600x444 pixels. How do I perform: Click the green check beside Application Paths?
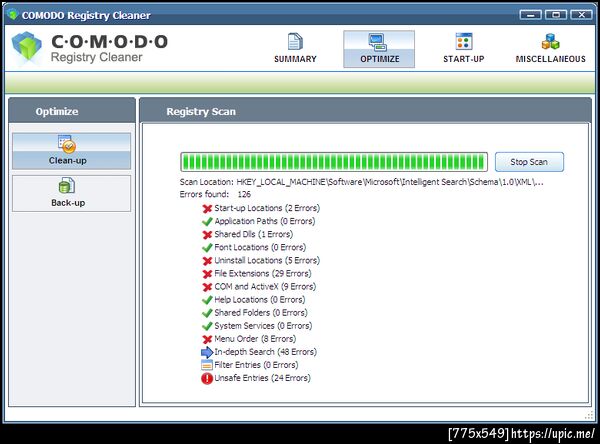click(207, 222)
